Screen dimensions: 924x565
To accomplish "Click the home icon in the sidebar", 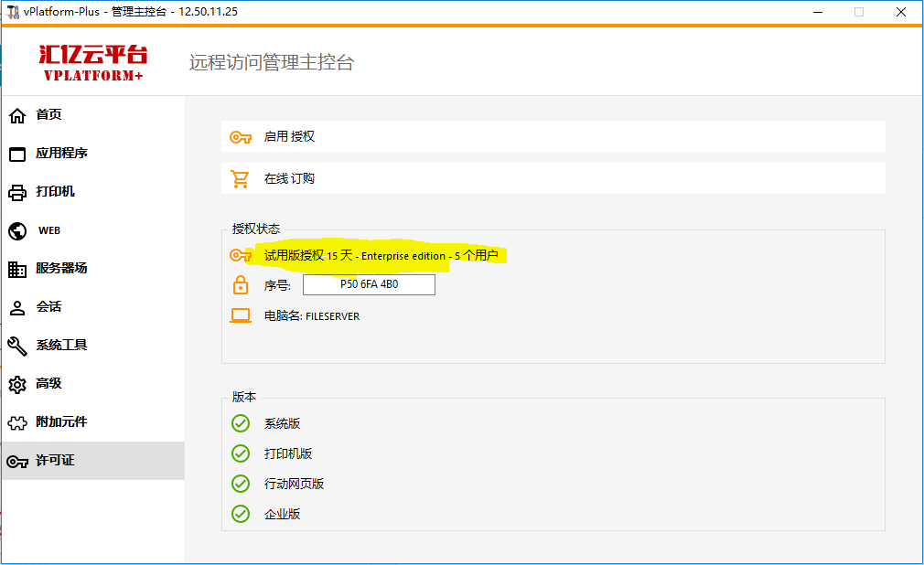I will [x=16, y=115].
